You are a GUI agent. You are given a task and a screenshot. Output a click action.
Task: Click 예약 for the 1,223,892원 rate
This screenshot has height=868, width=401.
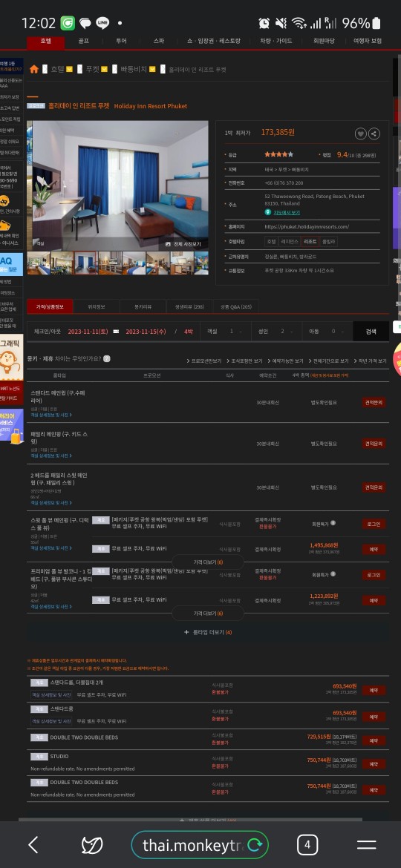click(x=374, y=600)
